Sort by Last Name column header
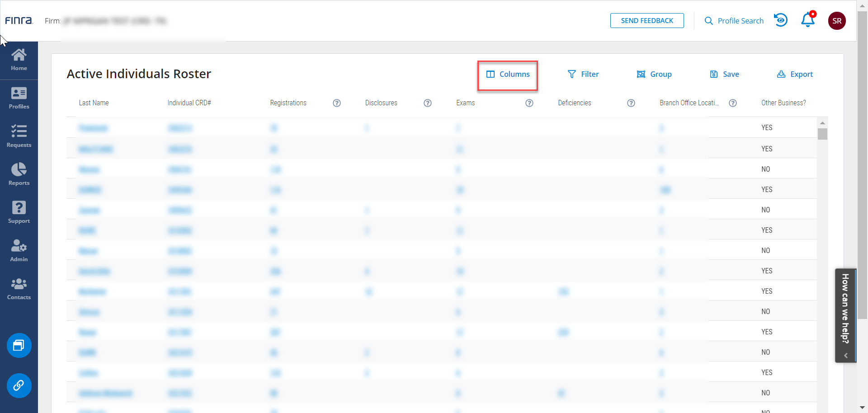The height and width of the screenshot is (413, 868). pos(94,103)
